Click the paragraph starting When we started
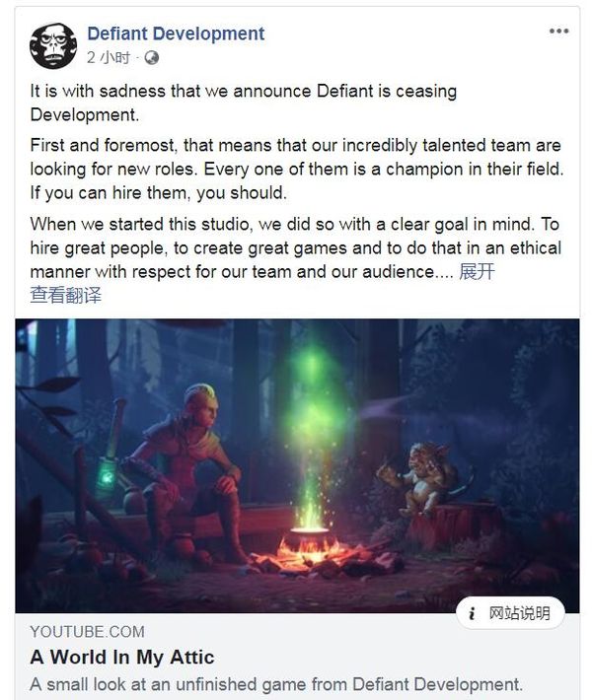This screenshot has height=700, width=592. pyautogui.click(x=296, y=247)
